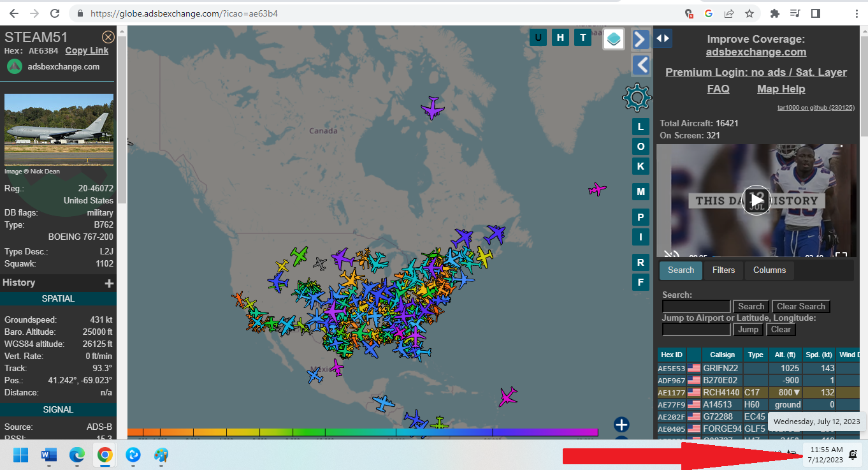
Task: Switch to the Search tab
Action: pyautogui.click(x=681, y=270)
